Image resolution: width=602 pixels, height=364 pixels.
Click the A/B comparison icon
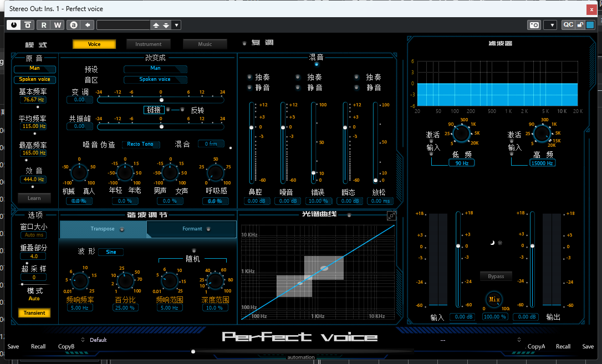point(73,25)
